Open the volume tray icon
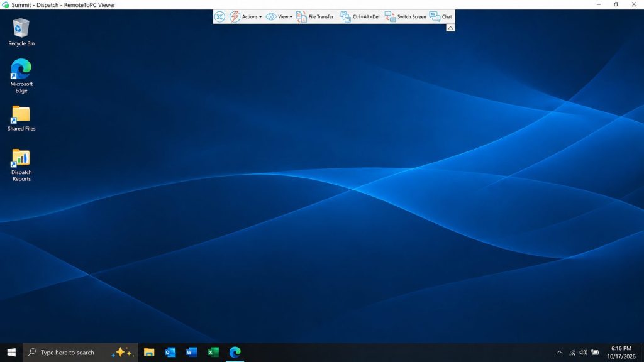 click(583, 352)
